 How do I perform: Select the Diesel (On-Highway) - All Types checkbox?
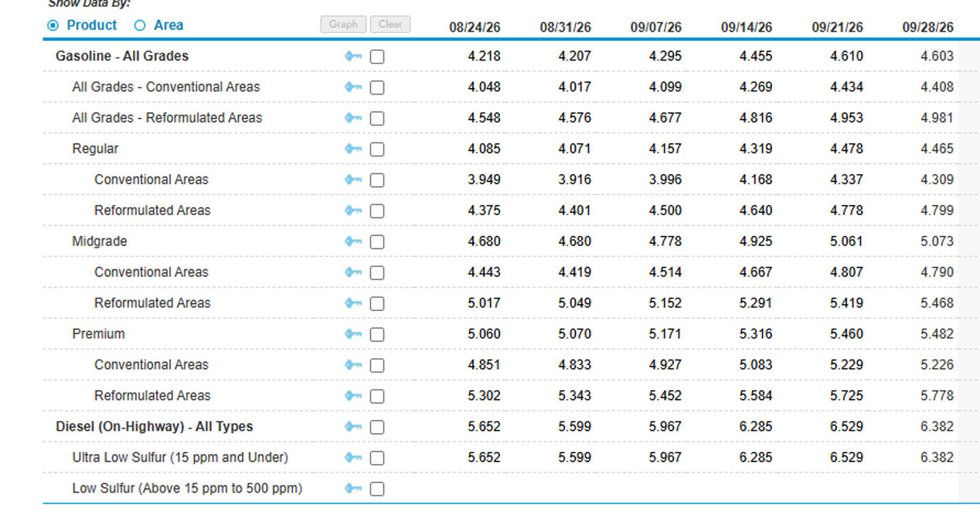[x=377, y=427]
